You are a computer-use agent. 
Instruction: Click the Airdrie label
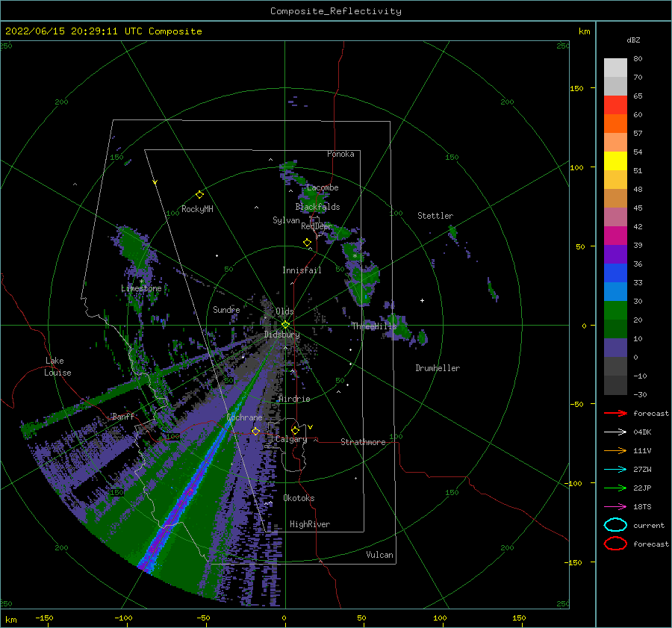tap(294, 399)
